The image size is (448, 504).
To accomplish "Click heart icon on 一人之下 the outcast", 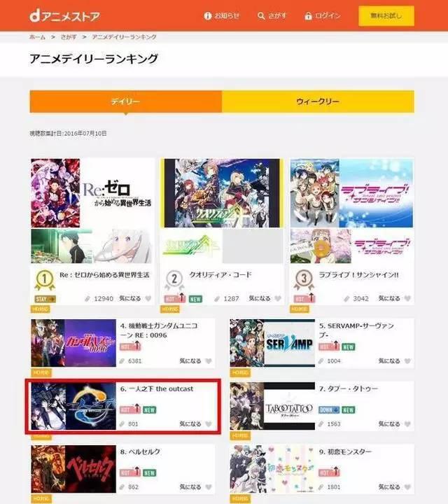I will tap(209, 424).
